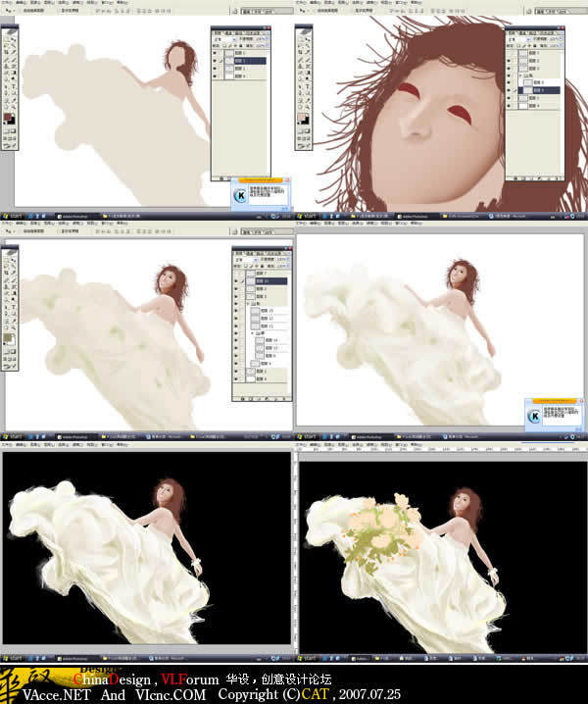Select the Eraser tool in layer-groups screenshot

(x=7, y=291)
